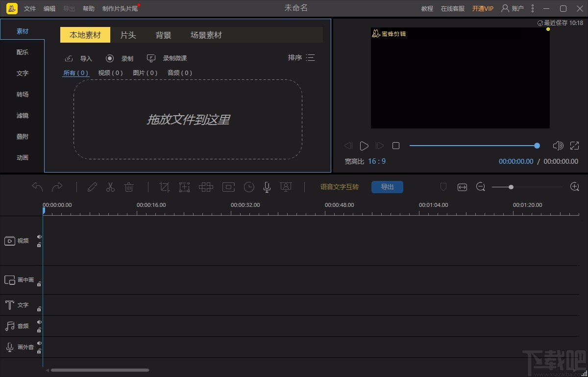Lock the 视频 track

(x=39, y=245)
